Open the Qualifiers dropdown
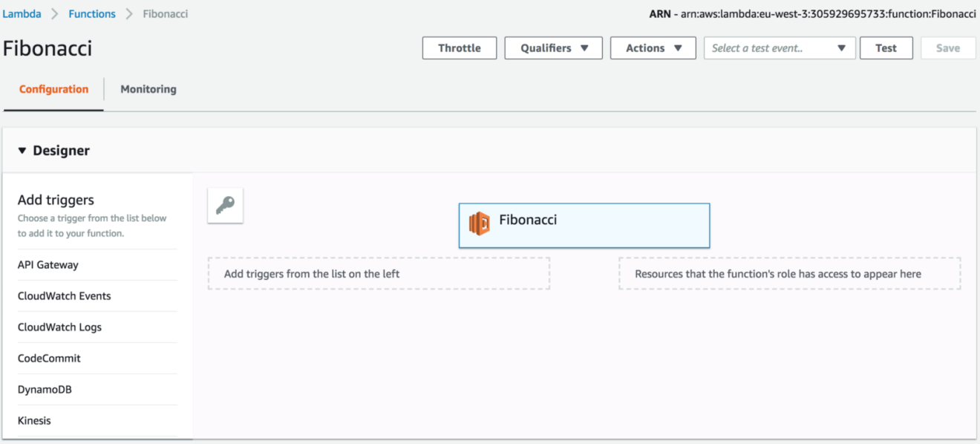 click(554, 48)
